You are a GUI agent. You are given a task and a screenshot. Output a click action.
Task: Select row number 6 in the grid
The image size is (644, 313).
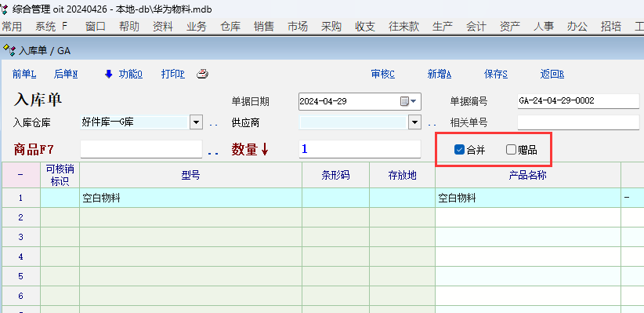point(21,297)
